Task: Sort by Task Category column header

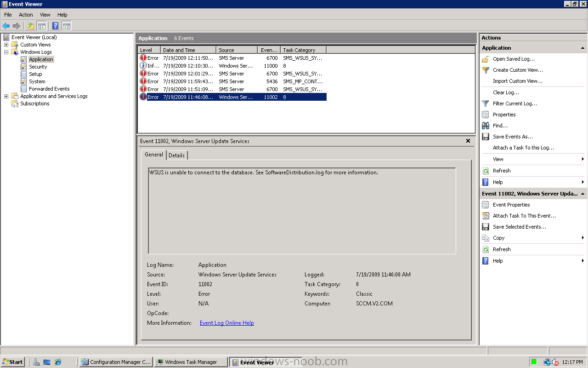Action: click(303, 50)
